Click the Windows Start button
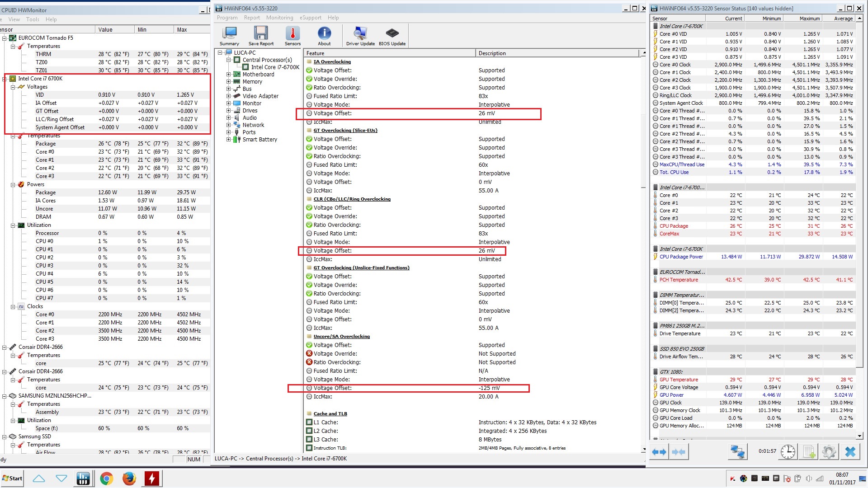Image resolution: width=868 pixels, height=488 pixels. coord(12,479)
